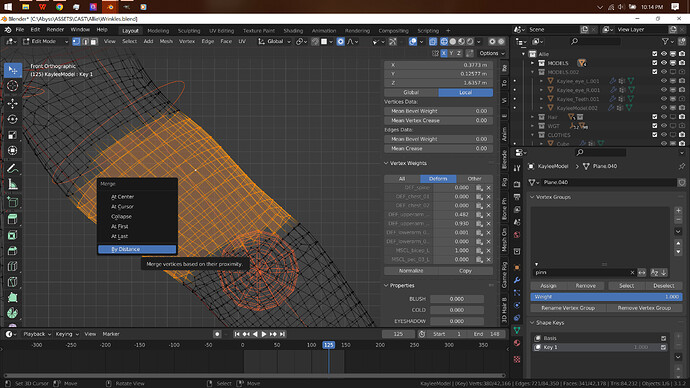
Task: Switch coordinates to Global
Action: click(411, 92)
